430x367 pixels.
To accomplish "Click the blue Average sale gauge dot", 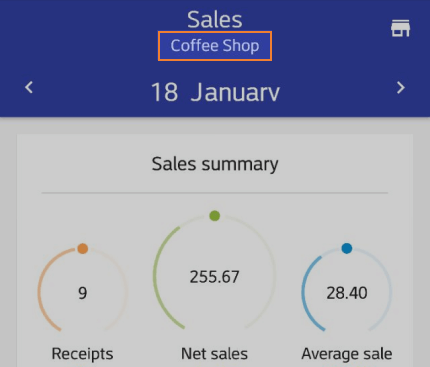I will (x=347, y=248).
